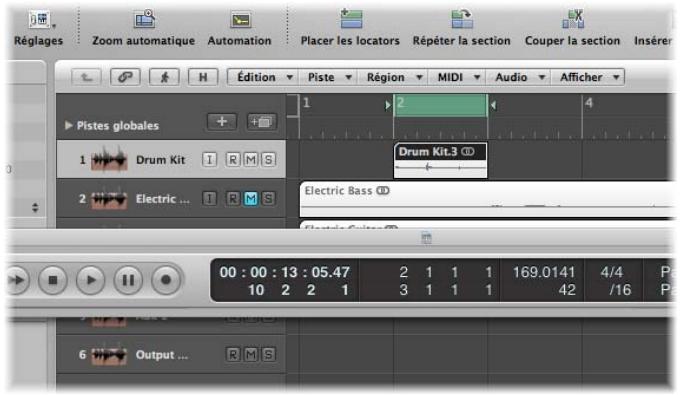Click bar 4 in the ruler
The height and width of the screenshot is (395, 682).
(589, 103)
